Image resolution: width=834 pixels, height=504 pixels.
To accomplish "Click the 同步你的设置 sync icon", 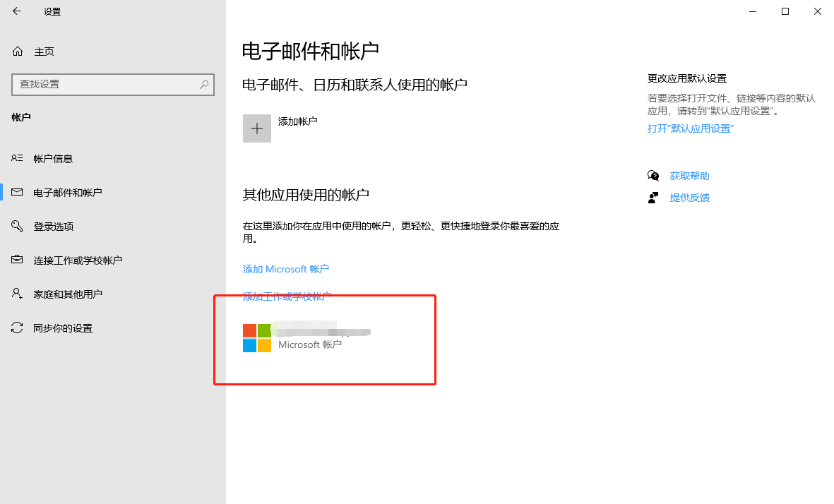I will point(15,328).
